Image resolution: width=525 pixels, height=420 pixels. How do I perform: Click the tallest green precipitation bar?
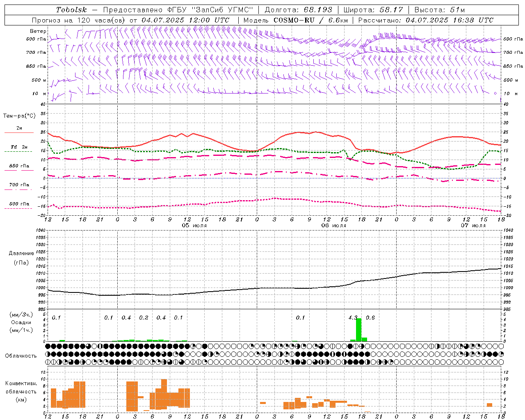(358, 330)
